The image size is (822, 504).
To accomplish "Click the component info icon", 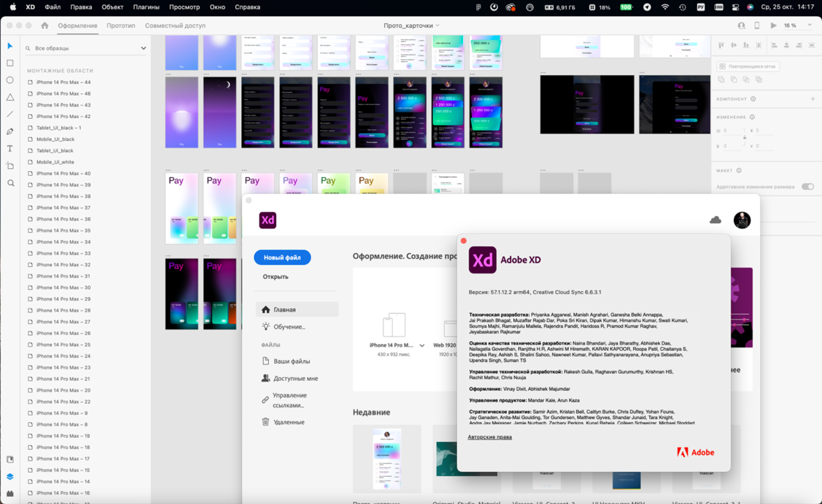I will point(753,99).
